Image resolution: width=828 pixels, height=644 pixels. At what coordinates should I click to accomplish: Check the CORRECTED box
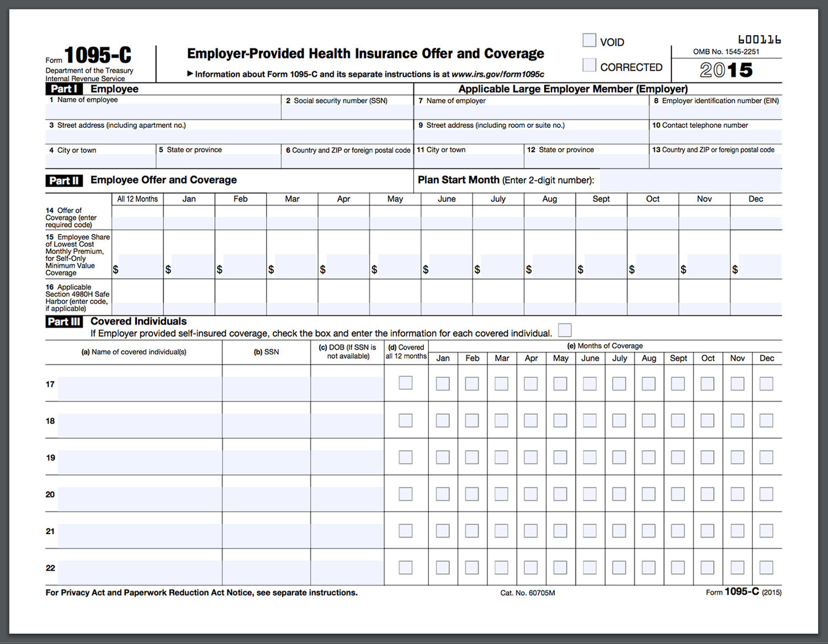589,65
